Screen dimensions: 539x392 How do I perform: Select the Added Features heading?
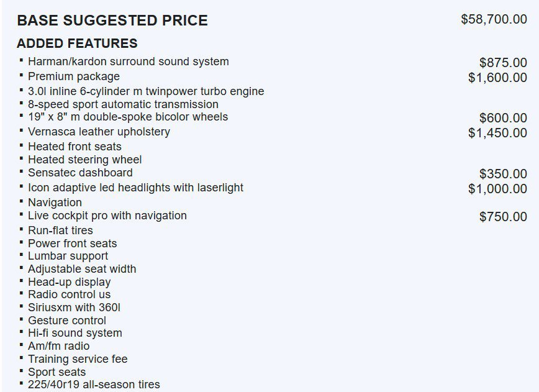tap(77, 43)
